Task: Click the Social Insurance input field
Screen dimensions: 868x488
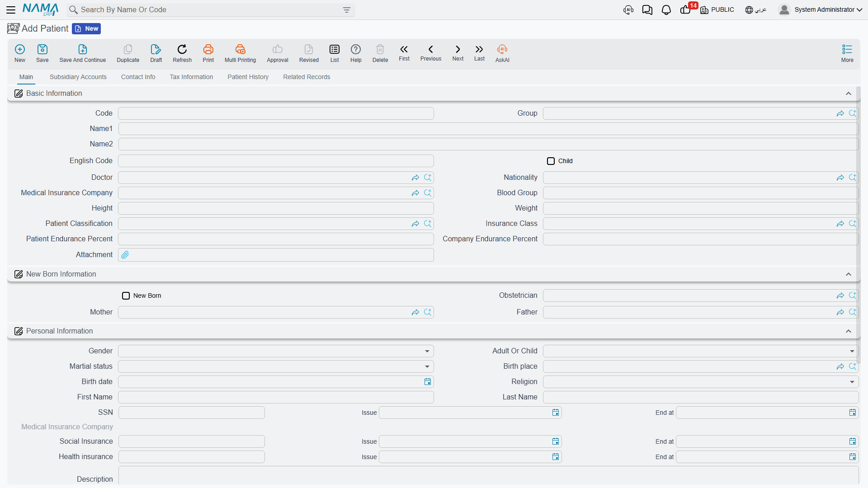Action: pyautogui.click(x=192, y=441)
